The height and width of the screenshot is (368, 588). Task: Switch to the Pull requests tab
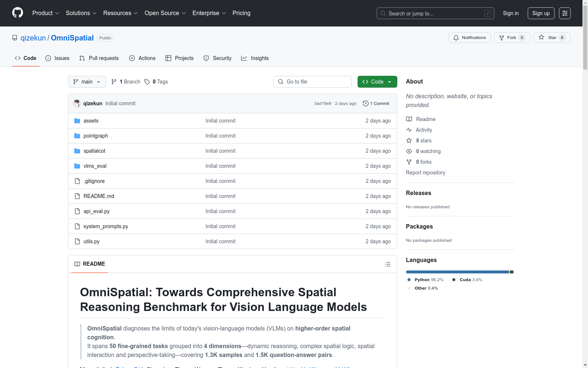pos(99,58)
